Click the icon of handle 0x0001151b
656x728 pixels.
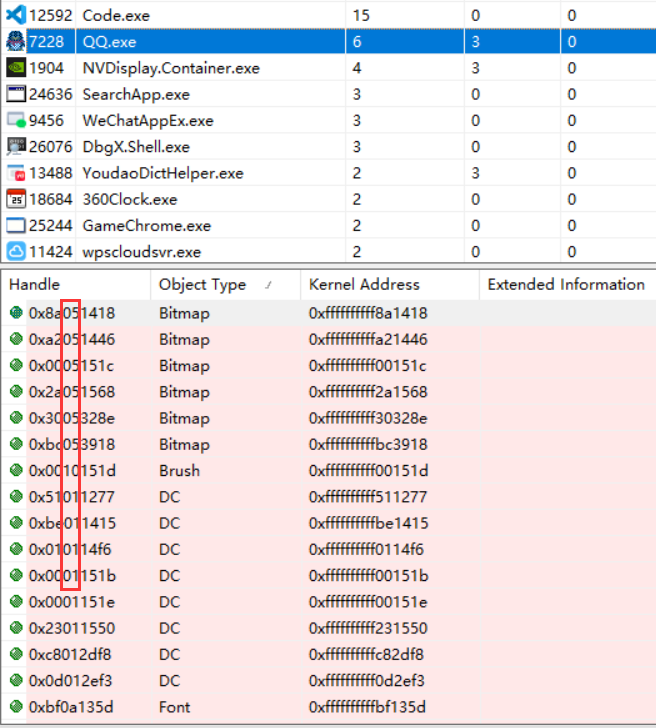[x=16, y=575]
